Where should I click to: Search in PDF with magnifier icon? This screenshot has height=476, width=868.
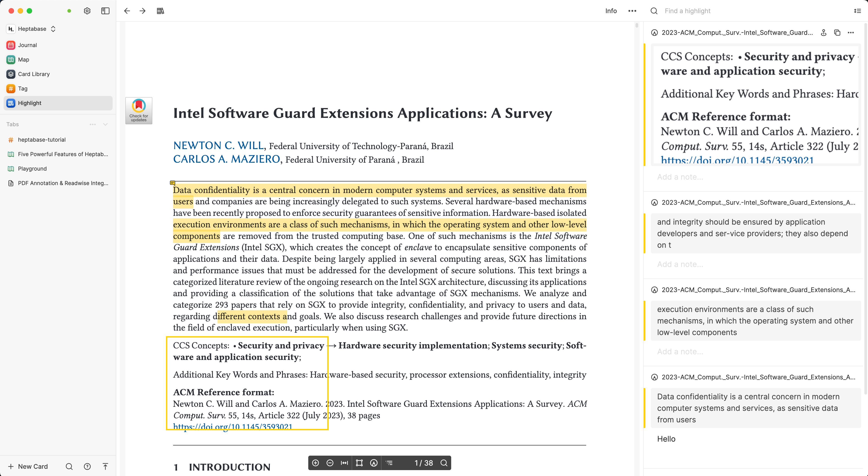444,463
